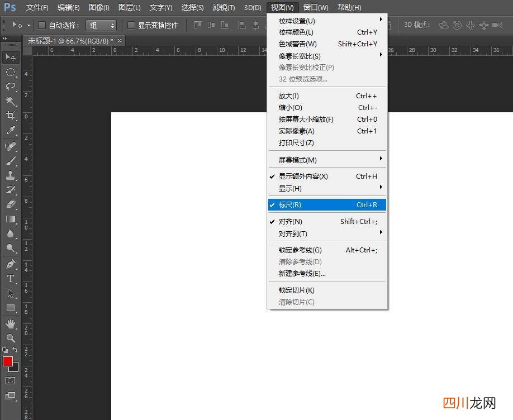Expand the collapsed toolbox double arrow
This screenshot has height=420, width=513.
(x=4, y=39)
